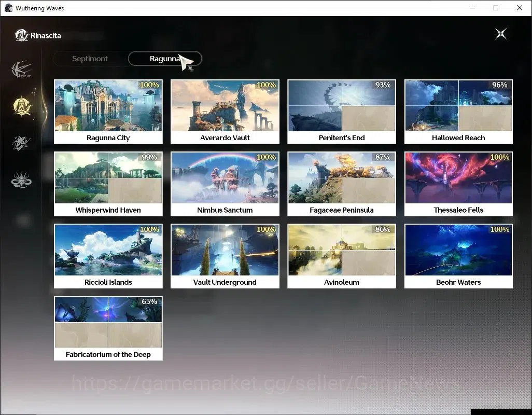Open the spiky lotus region icon in the sidebar
The height and width of the screenshot is (415, 532).
[x=21, y=180]
